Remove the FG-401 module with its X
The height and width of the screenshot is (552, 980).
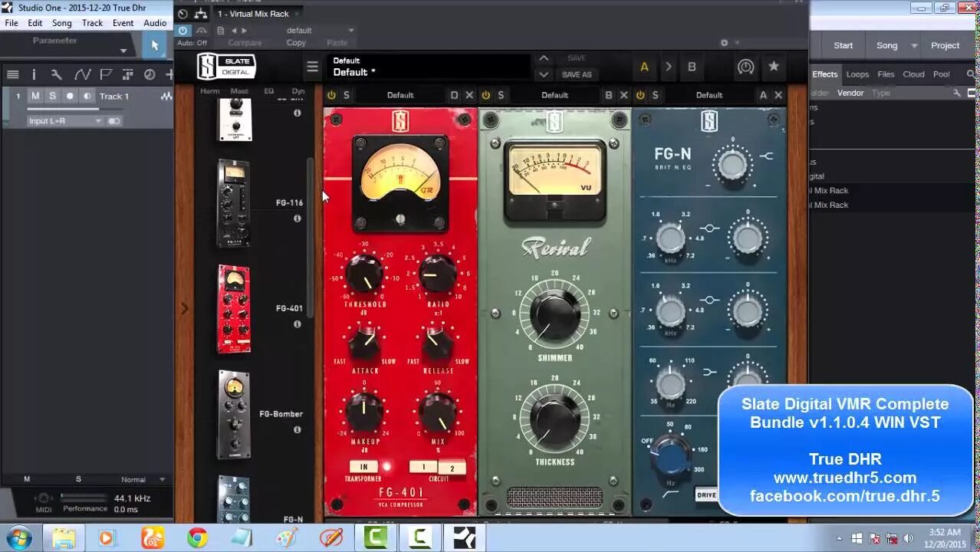coord(469,95)
